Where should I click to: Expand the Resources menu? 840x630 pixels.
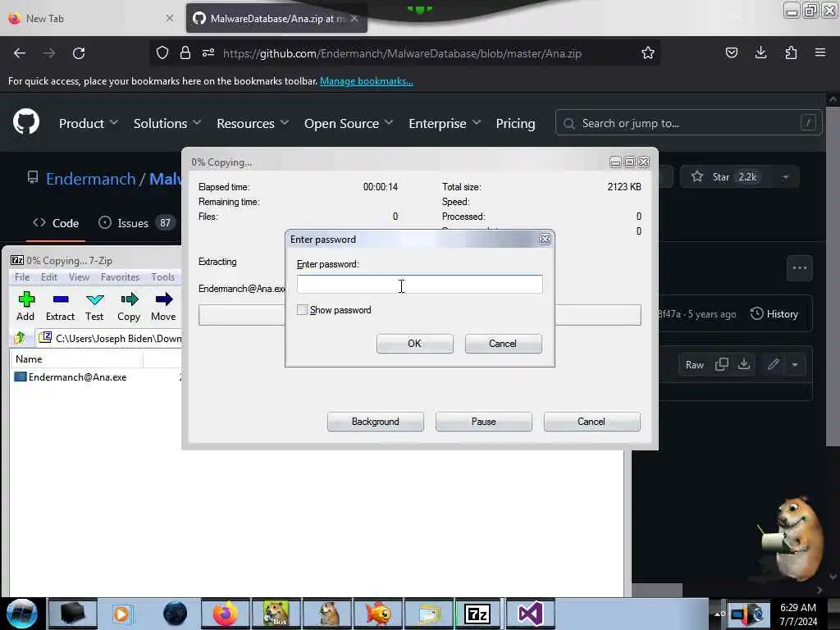(x=253, y=123)
